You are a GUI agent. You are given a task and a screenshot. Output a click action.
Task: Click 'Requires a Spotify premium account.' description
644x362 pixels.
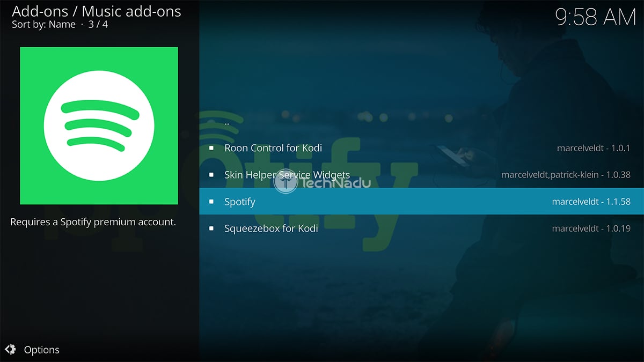(93, 221)
